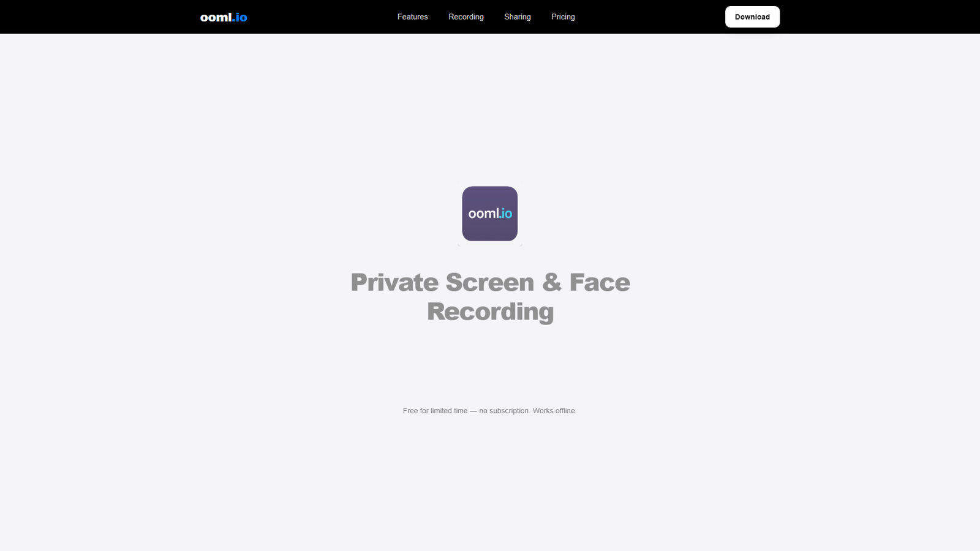Image resolution: width=980 pixels, height=551 pixels.
Task: Click the '.io' part of the header logo
Action: 240,17
